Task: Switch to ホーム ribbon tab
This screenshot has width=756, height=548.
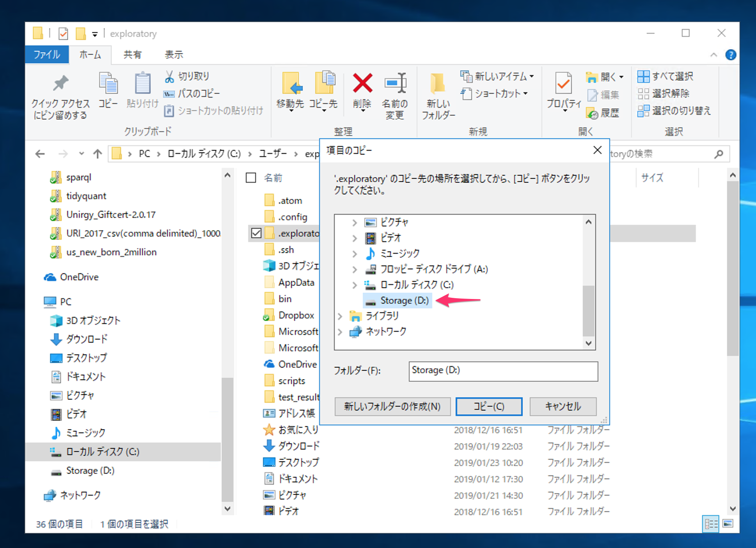Action: coord(90,55)
